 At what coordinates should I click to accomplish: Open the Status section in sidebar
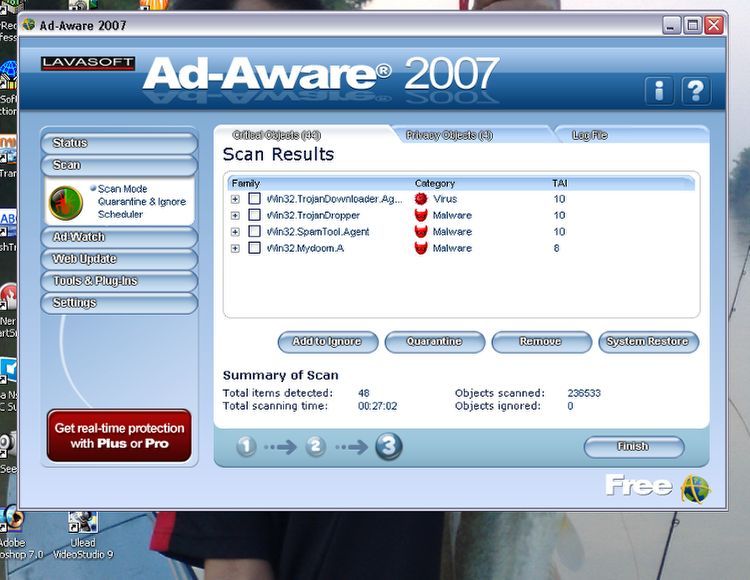point(119,143)
